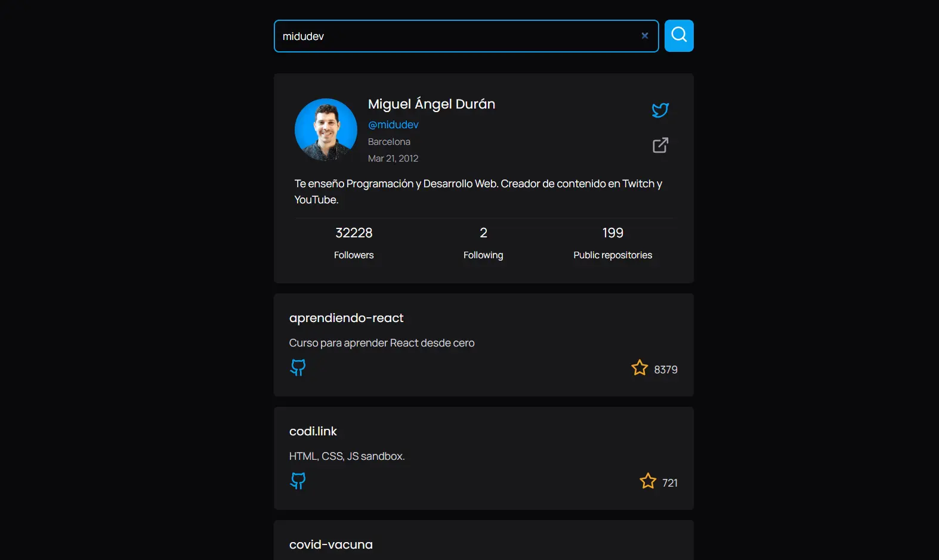Clear the search field with the x icon
The image size is (939, 560).
[x=645, y=36]
